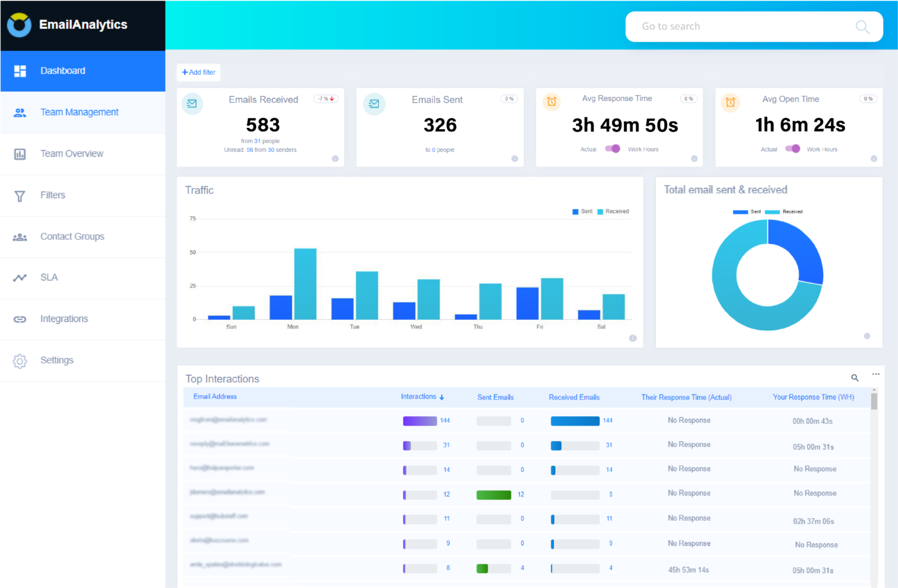Click the envelope icon on Emails Received card
Image resolution: width=898 pixels, height=588 pixels.
click(x=192, y=103)
